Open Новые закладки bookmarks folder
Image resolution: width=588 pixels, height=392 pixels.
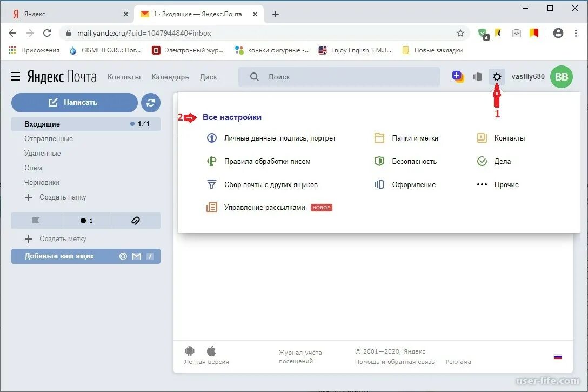pos(432,50)
